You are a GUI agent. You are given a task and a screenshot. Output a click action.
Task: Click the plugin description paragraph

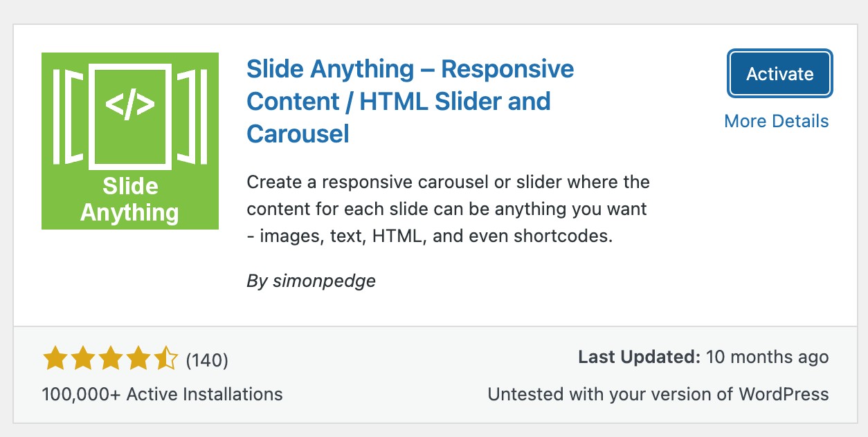click(448, 210)
